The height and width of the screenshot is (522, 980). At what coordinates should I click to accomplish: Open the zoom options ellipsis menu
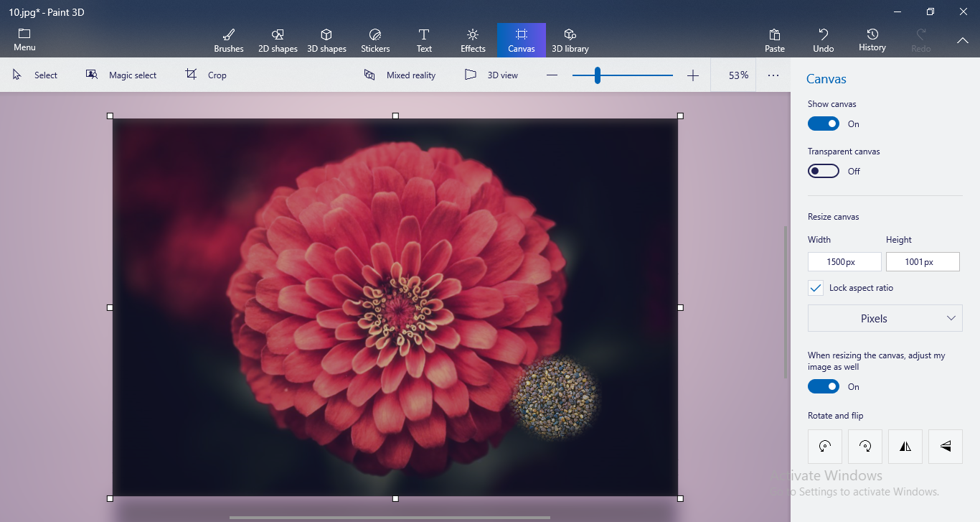pos(773,75)
